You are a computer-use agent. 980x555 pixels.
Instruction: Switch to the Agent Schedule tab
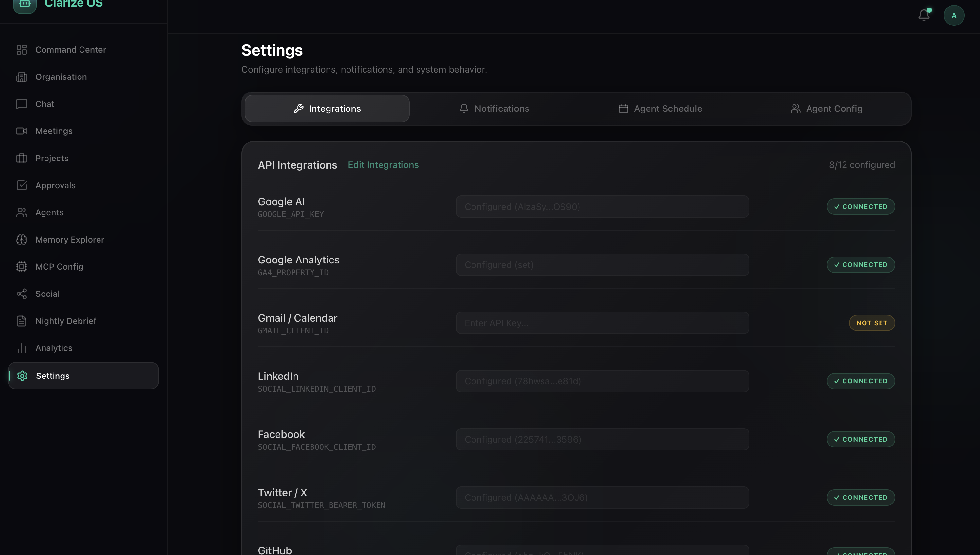[660, 109]
